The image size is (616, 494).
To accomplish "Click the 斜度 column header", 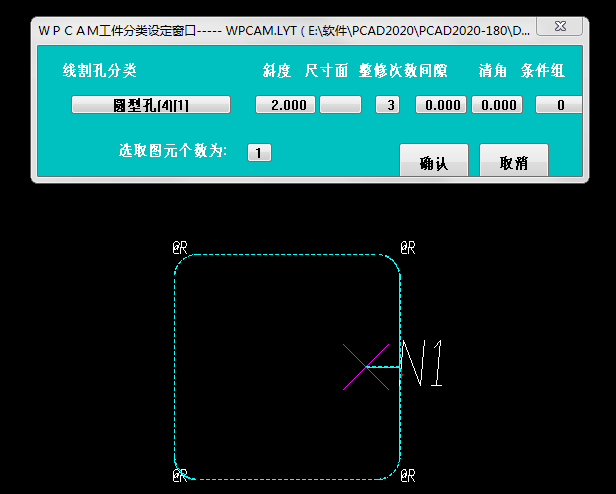I will pyautogui.click(x=277, y=71).
